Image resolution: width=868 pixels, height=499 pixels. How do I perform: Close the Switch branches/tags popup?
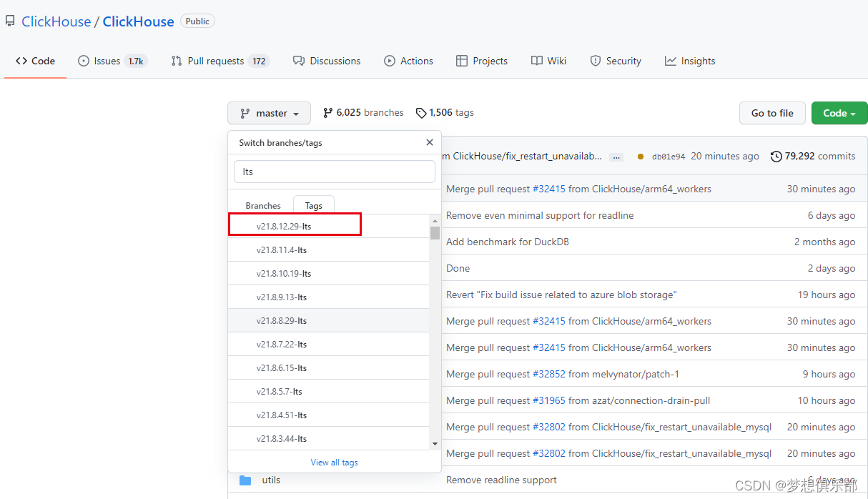click(x=429, y=142)
